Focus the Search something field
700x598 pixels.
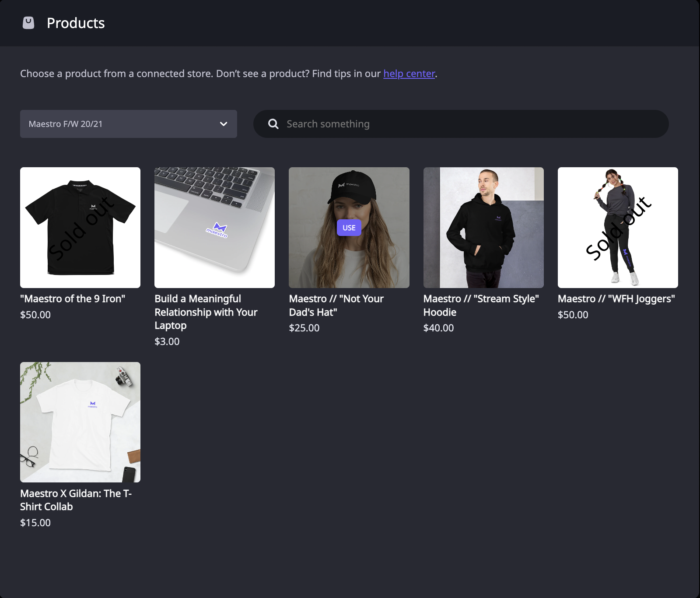coord(461,124)
